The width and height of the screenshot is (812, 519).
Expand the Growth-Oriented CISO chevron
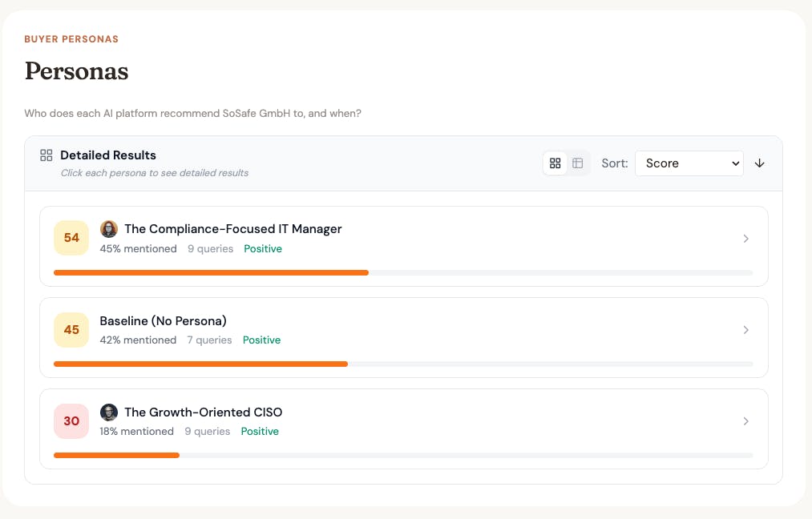pos(745,421)
